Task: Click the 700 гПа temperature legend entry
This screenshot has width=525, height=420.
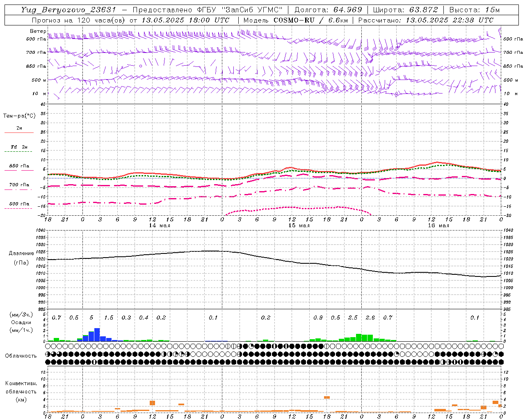Action: (19, 185)
